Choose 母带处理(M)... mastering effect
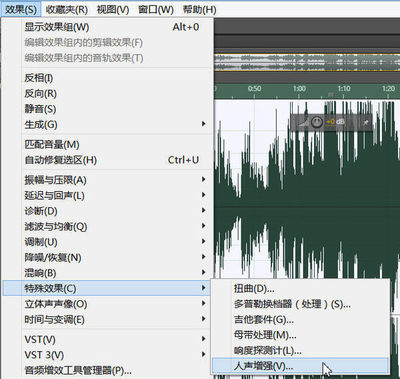Viewport: 400px width, 379px height. (x=301, y=335)
